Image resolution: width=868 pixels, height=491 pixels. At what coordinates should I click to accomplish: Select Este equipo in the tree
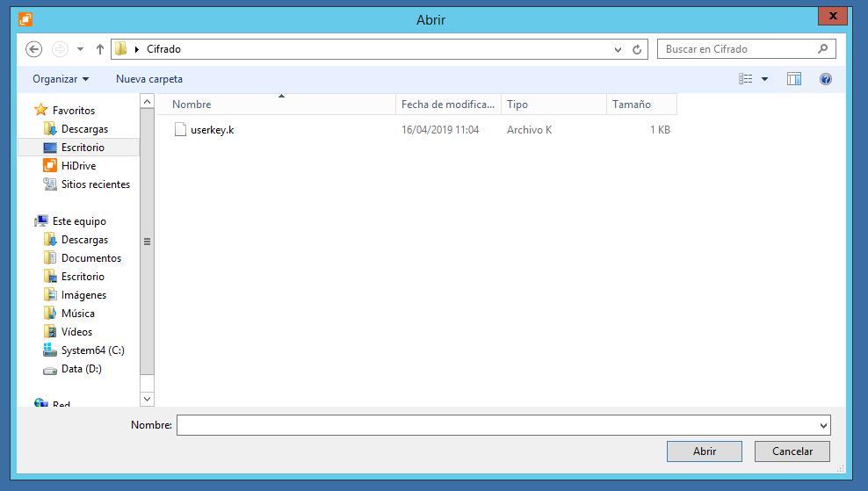pos(79,220)
